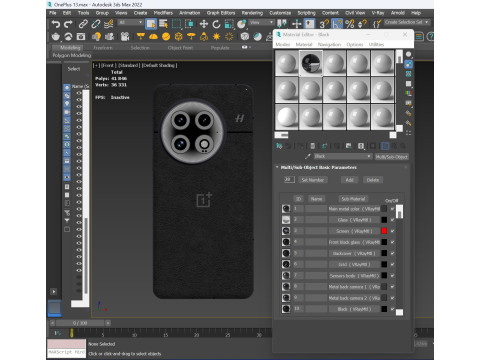
Task: Open the Screen (VRayMtl) sub-material button
Action: pos(354,231)
